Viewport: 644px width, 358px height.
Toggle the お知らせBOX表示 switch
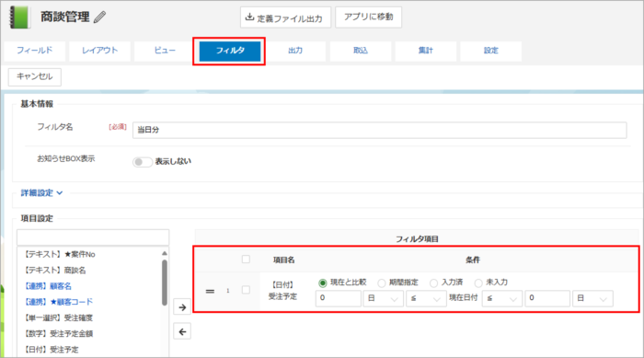[142, 162]
